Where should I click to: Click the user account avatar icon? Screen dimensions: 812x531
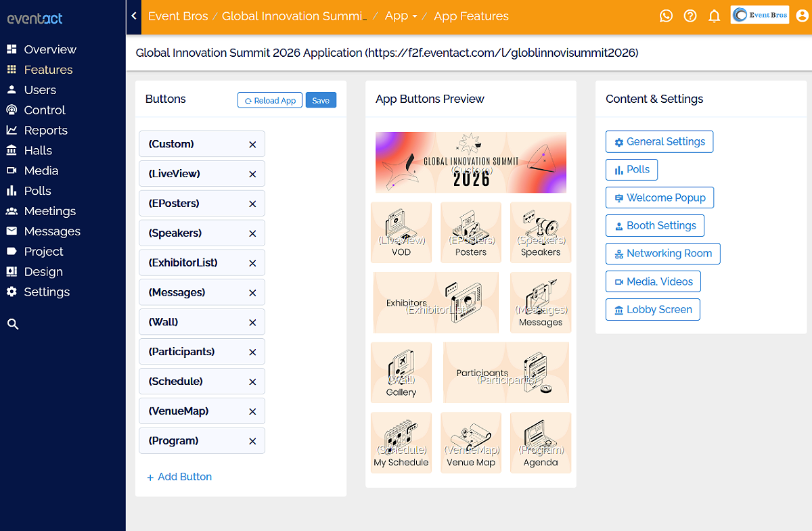tap(803, 16)
